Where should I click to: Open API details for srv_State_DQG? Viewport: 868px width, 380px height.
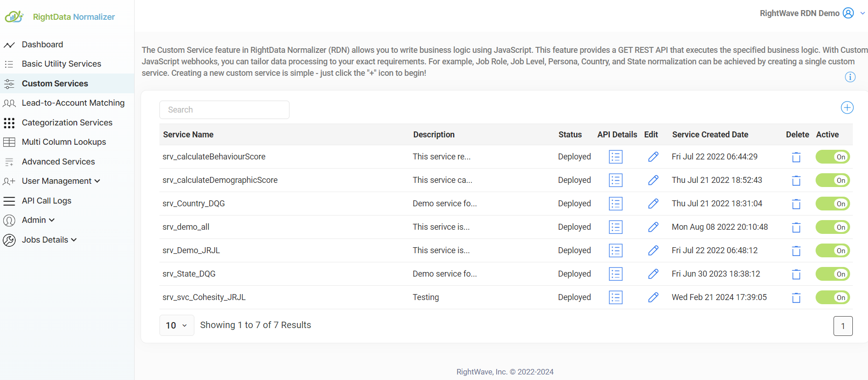615,274
